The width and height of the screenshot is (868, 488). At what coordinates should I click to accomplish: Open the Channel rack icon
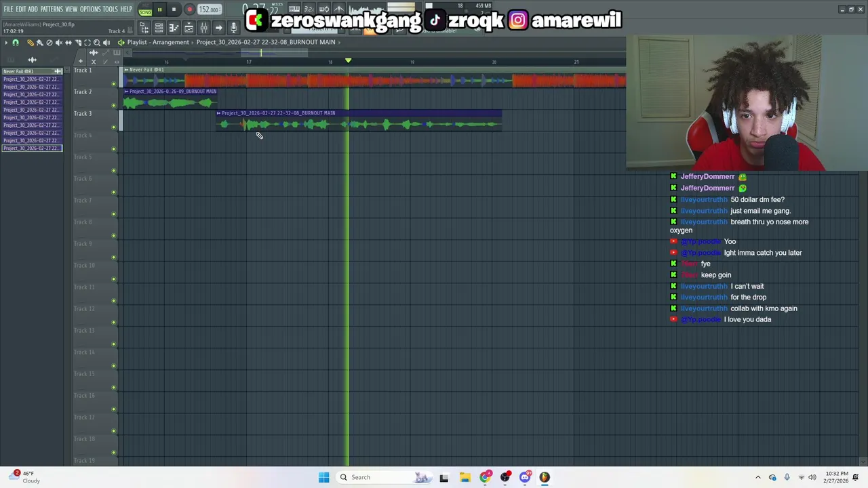[159, 28]
